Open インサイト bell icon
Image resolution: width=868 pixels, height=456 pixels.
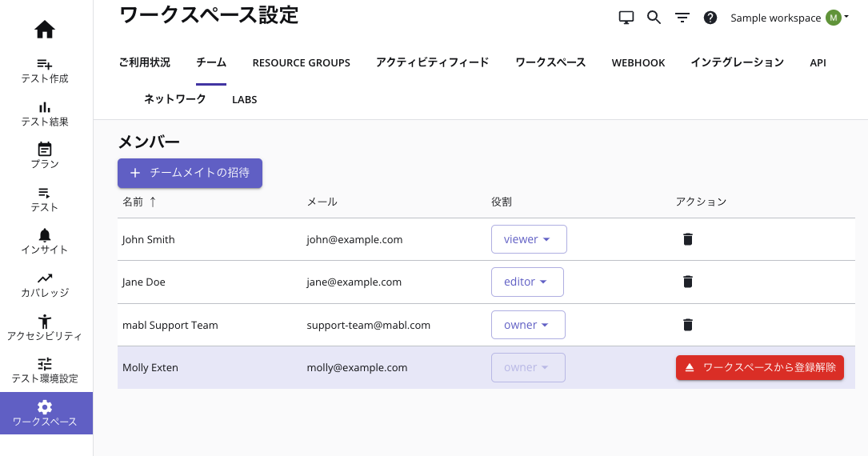pyautogui.click(x=45, y=241)
